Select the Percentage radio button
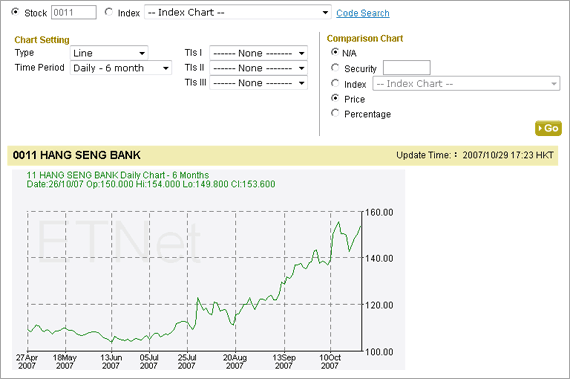This screenshot has width=570, height=379. click(335, 113)
